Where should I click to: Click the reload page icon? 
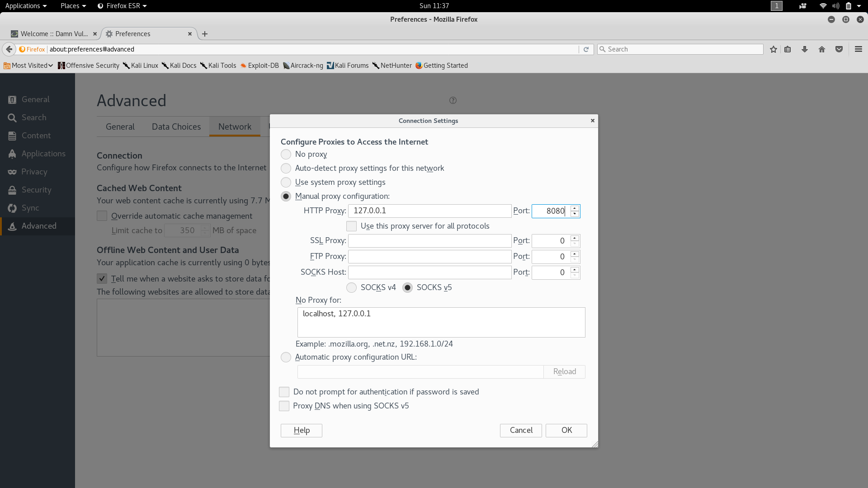coord(586,49)
